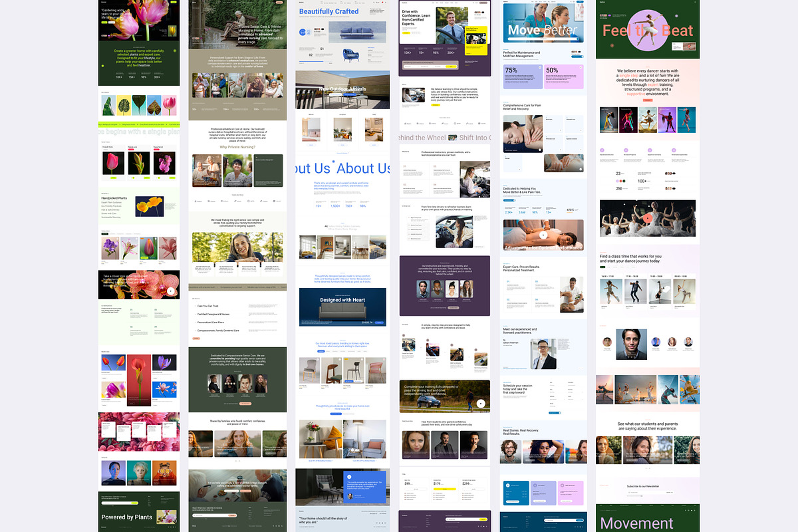Open the pink chair product image
The height and width of the screenshot is (532, 798).
point(376,370)
